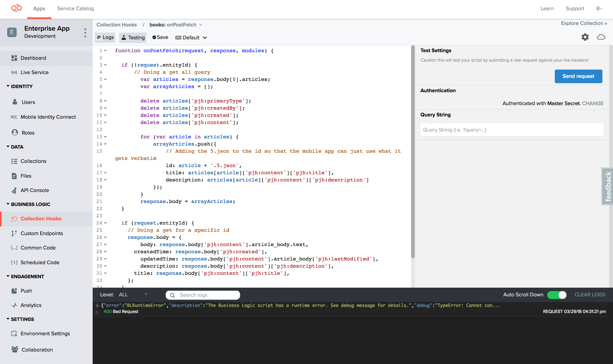Expand the error log entry with plus icon
The width and height of the screenshot is (613, 364).
coord(97,305)
